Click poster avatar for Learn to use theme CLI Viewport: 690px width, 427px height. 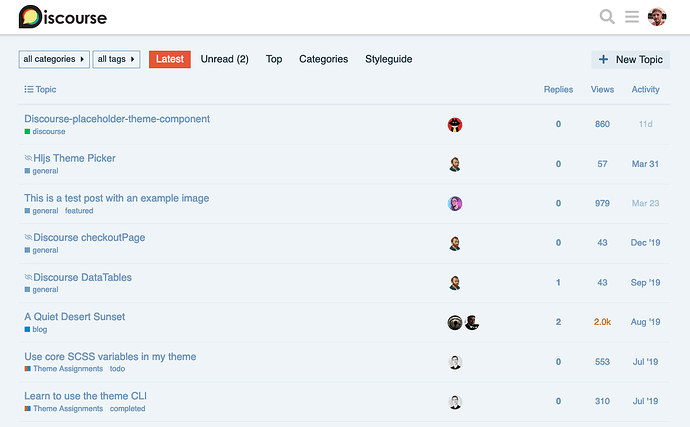[x=455, y=402]
